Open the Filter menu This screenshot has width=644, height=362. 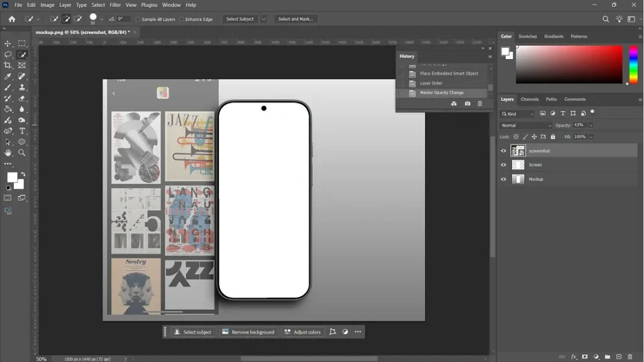[x=115, y=5]
